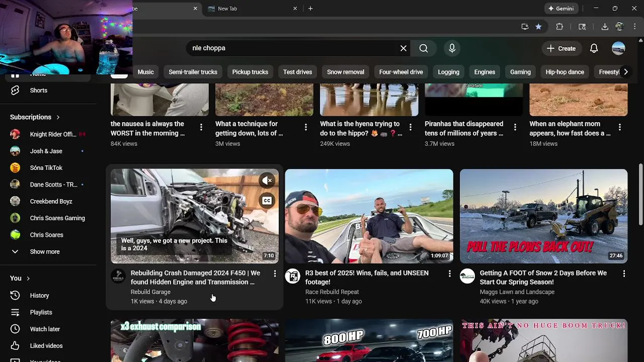
Task: Select the Test drives chip
Action: coord(297,72)
